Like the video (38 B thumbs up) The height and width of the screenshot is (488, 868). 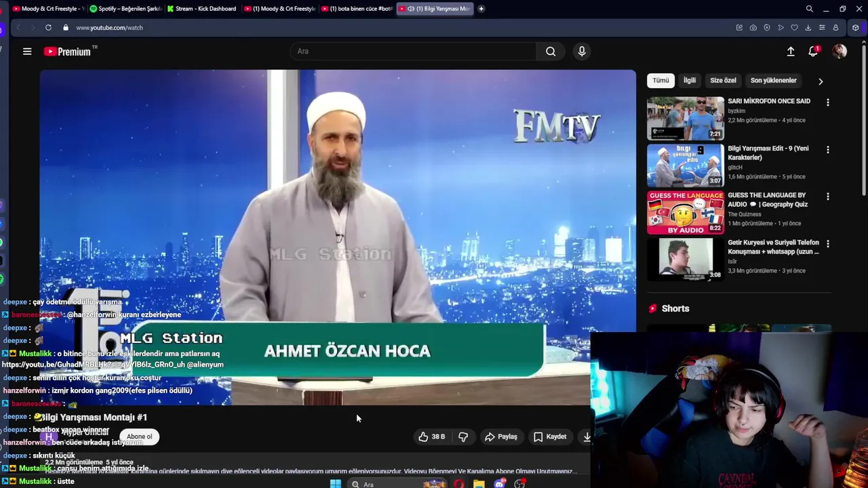click(x=432, y=437)
